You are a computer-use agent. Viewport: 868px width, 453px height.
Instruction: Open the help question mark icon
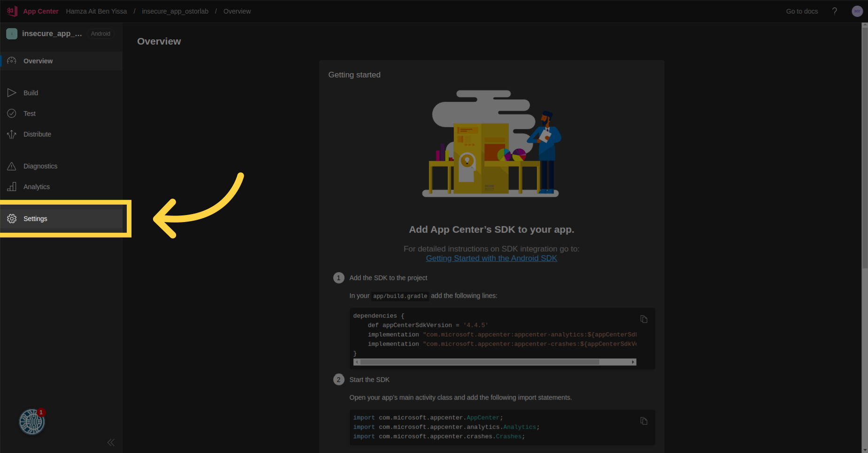pos(835,11)
